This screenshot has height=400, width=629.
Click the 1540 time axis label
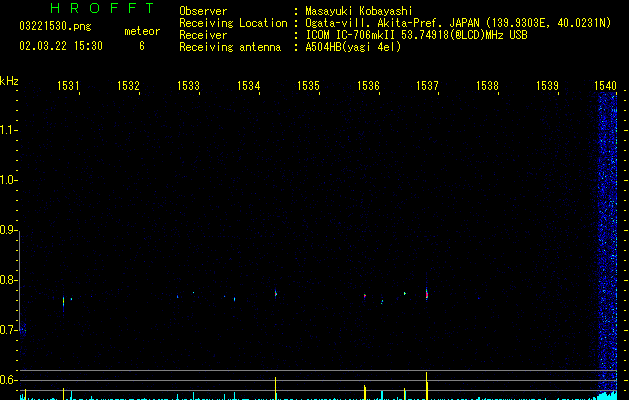(605, 85)
